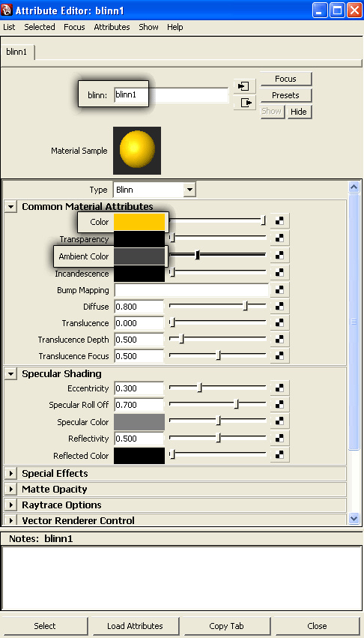Click the Focus button

tap(285, 79)
